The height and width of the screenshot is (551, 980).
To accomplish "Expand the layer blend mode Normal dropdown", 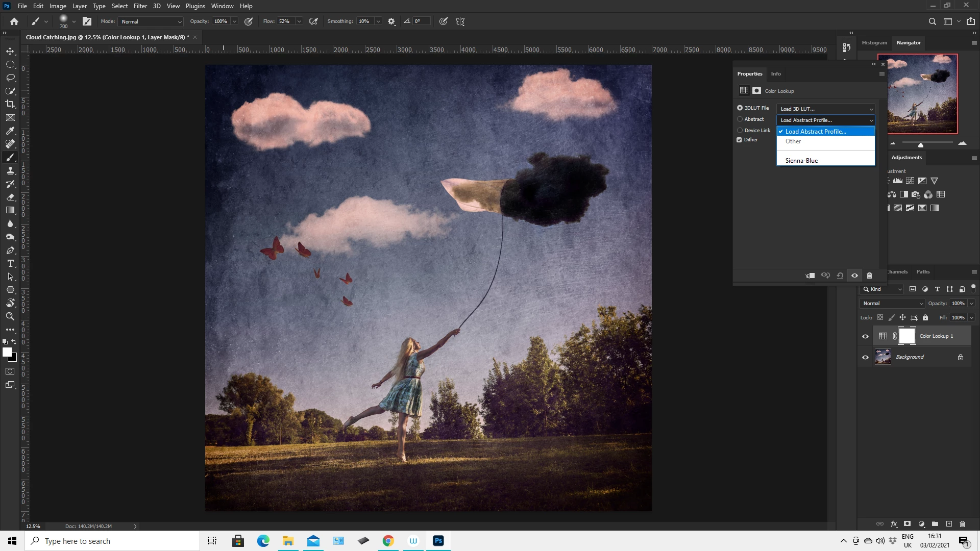I will click(x=892, y=304).
